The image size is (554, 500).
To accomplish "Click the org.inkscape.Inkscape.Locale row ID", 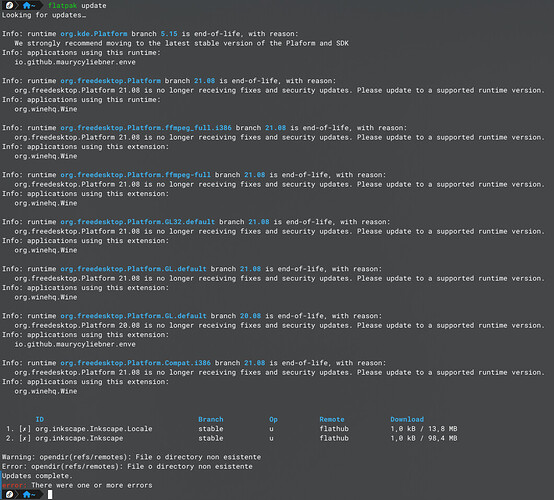I will tap(94, 429).
